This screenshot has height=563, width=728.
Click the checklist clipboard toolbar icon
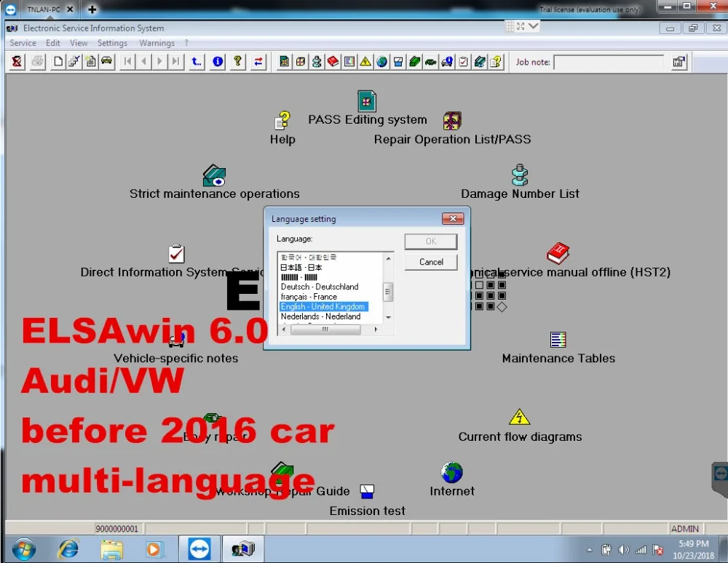463,61
